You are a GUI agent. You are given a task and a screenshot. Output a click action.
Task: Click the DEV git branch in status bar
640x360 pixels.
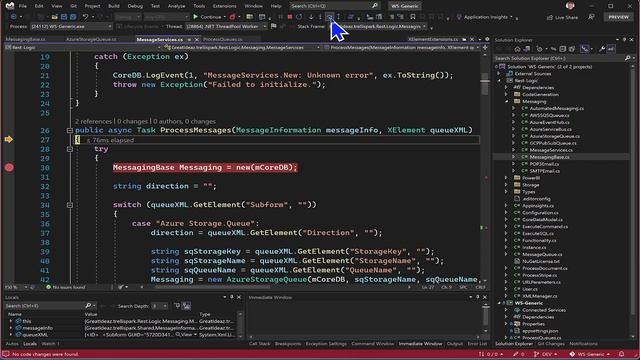point(546,354)
